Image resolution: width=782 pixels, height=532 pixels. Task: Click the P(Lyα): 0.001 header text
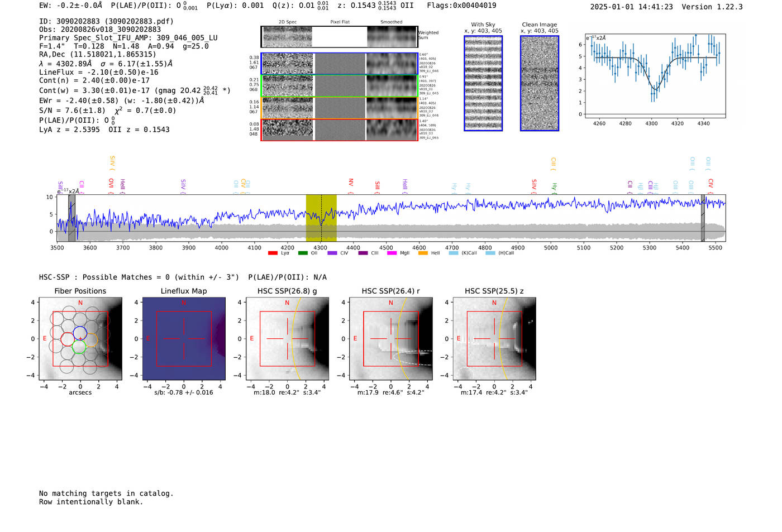[235, 6]
